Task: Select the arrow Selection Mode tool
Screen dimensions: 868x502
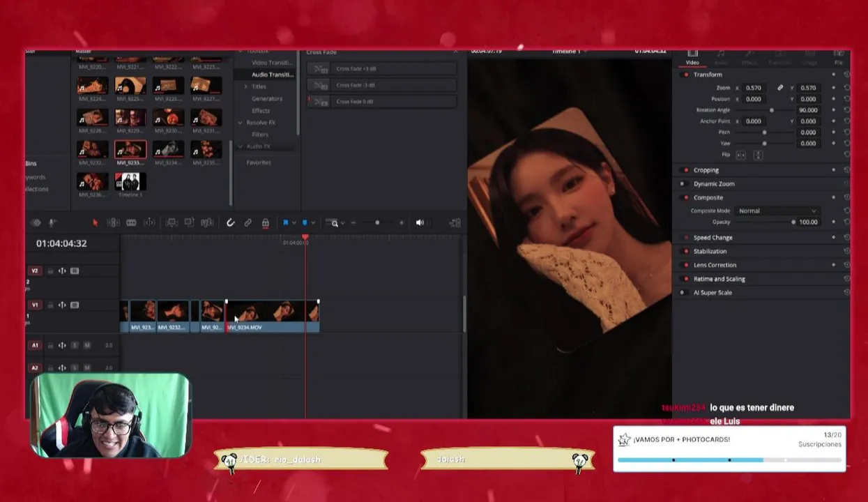Action: (x=96, y=222)
